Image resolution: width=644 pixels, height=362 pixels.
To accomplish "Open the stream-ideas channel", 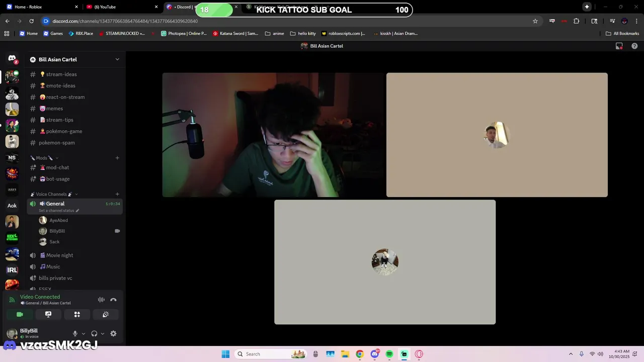I will click(75, 74).
